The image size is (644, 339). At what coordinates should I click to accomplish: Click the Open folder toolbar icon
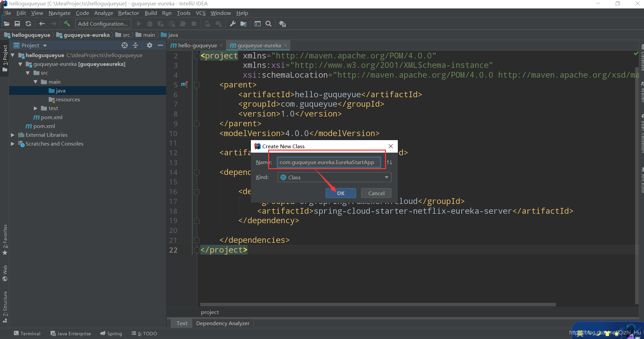point(6,24)
